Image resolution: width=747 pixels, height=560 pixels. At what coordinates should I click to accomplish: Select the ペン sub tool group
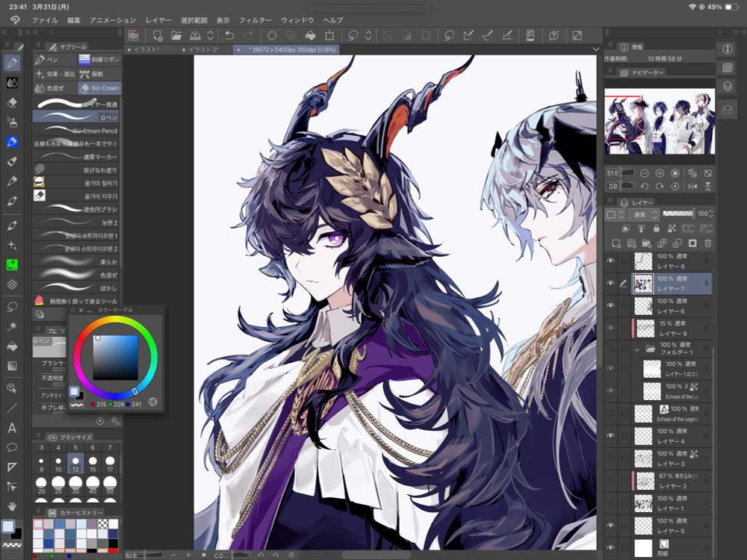point(55,60)
